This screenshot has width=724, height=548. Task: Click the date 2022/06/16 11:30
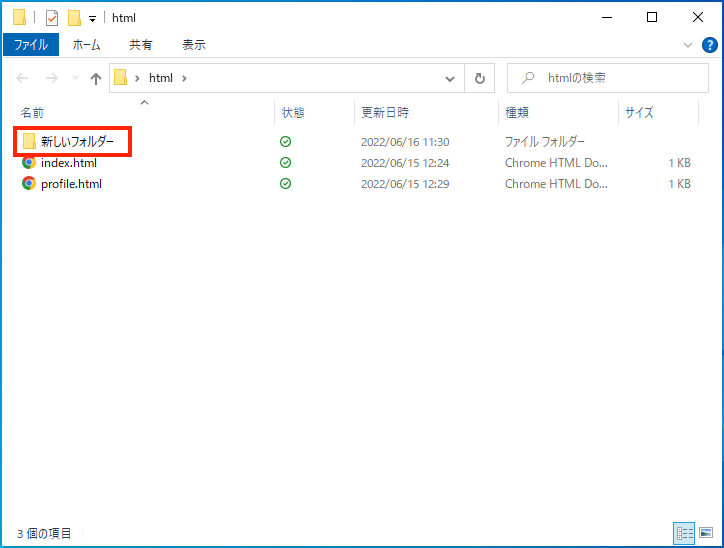(x=405, y=142)
